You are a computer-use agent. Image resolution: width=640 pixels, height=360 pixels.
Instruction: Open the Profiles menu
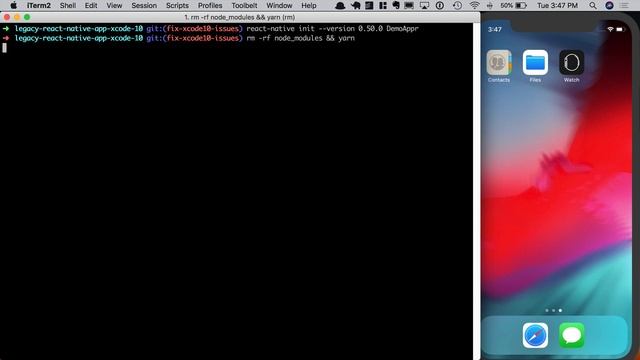coord(210,5)
